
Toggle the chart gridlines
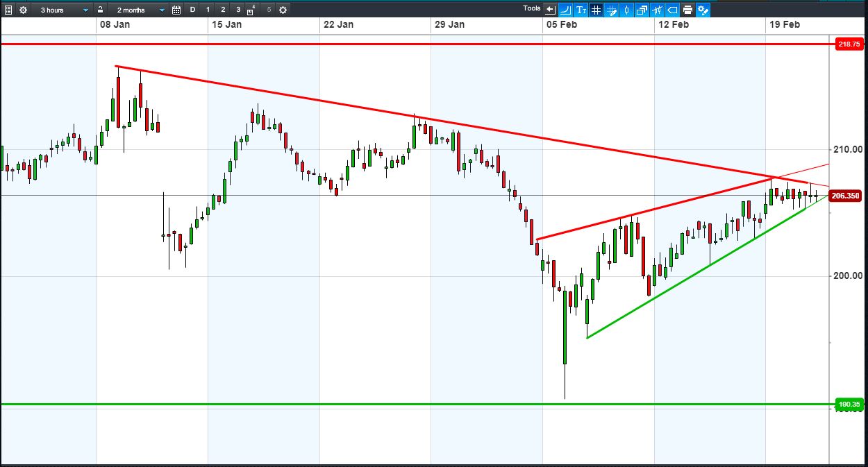pyautogui.click(x=596, y=10)
